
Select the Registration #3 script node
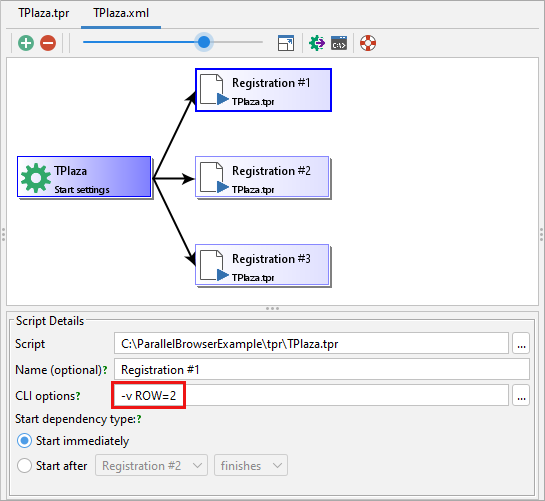pyautogui.click(x=262, y=265)
